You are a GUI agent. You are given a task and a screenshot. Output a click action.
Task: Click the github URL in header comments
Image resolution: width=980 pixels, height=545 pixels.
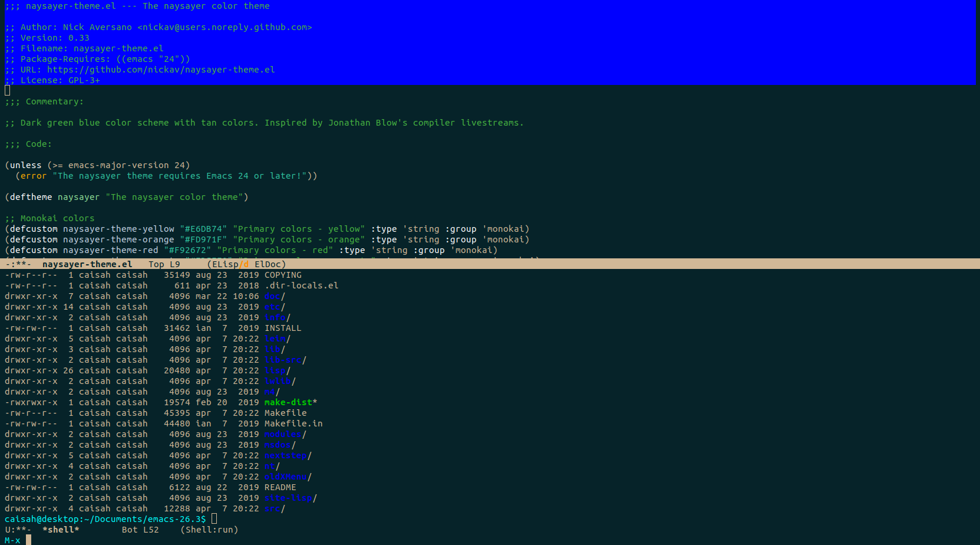pyautogui.click(x=161, y=70)
